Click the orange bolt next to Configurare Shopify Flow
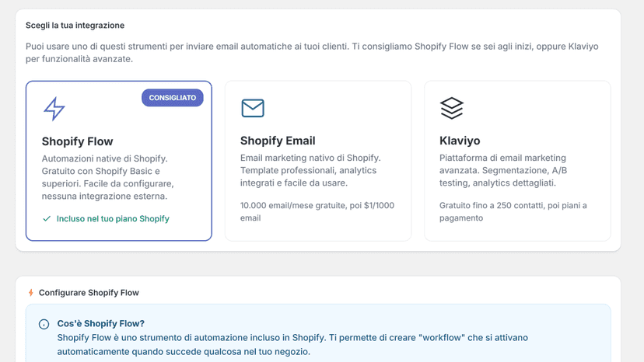Image resolution: width=644 pixels, height=362 pixels. [x=31, y=293]
